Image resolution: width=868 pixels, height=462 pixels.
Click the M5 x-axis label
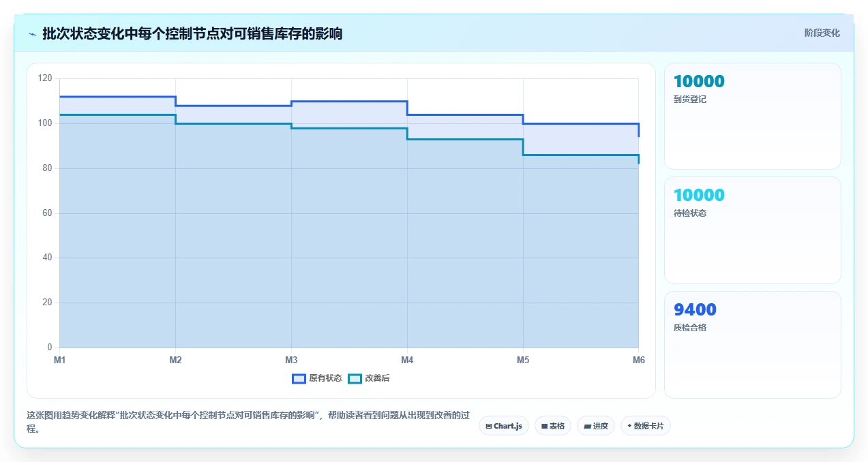point(523,360)
